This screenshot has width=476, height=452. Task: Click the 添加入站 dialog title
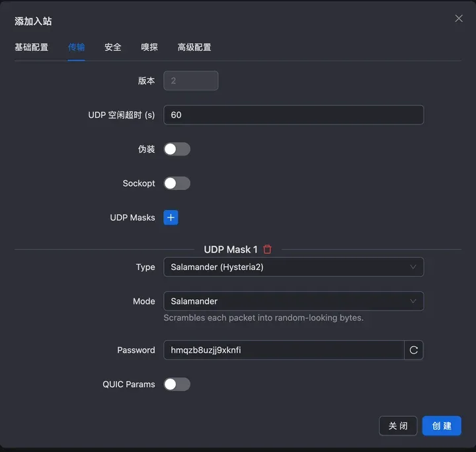coord(33,21)
